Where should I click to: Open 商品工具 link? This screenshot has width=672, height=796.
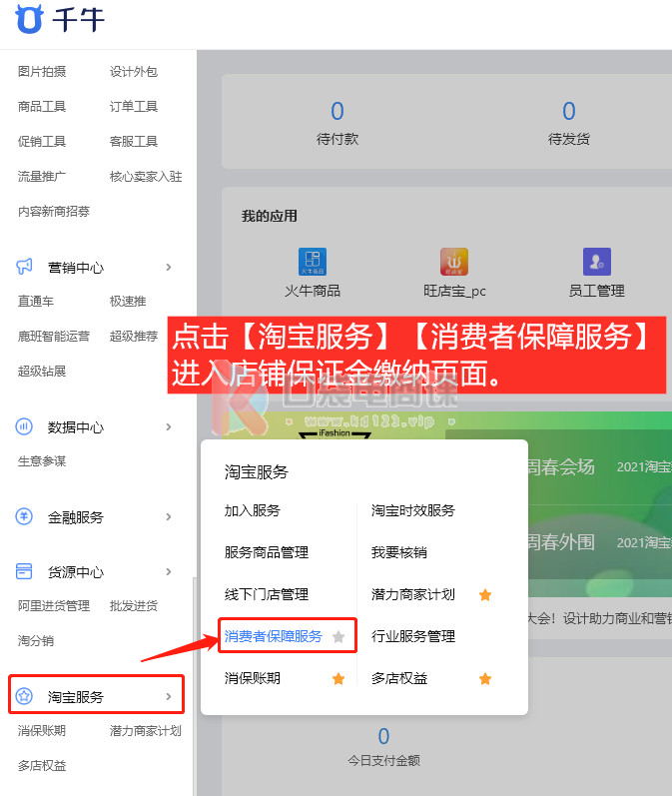tap(42, 106)
